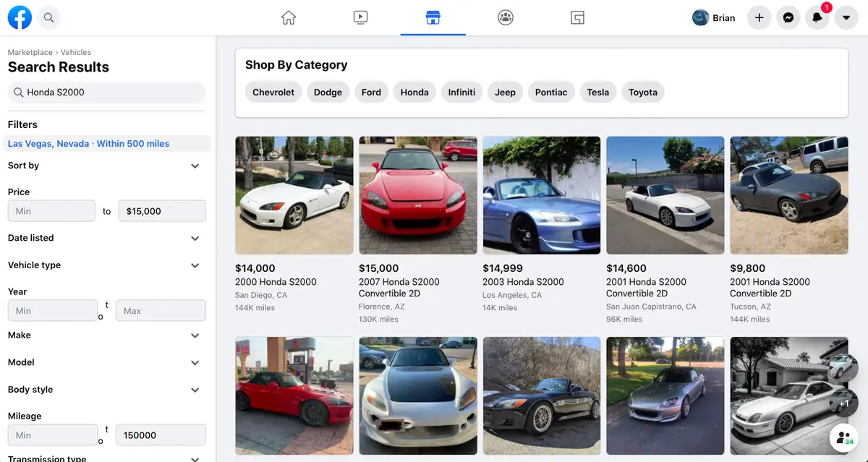Open the Groups icon

click(505, 17)
